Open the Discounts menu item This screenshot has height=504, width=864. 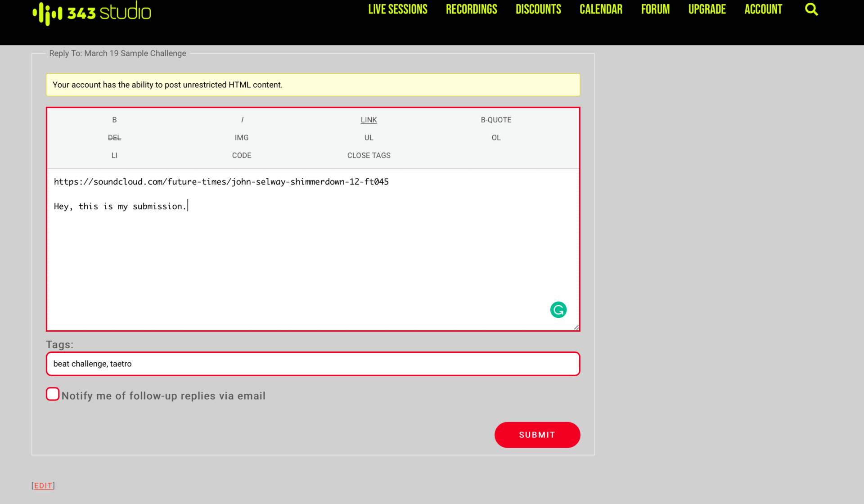[x=538, y=9]
